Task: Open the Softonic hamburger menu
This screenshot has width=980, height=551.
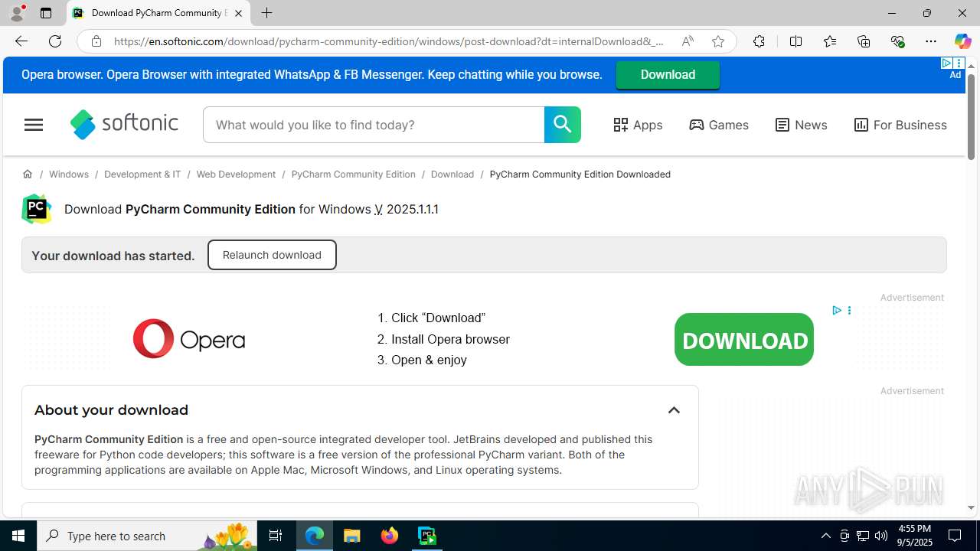Action: [34, 125]
